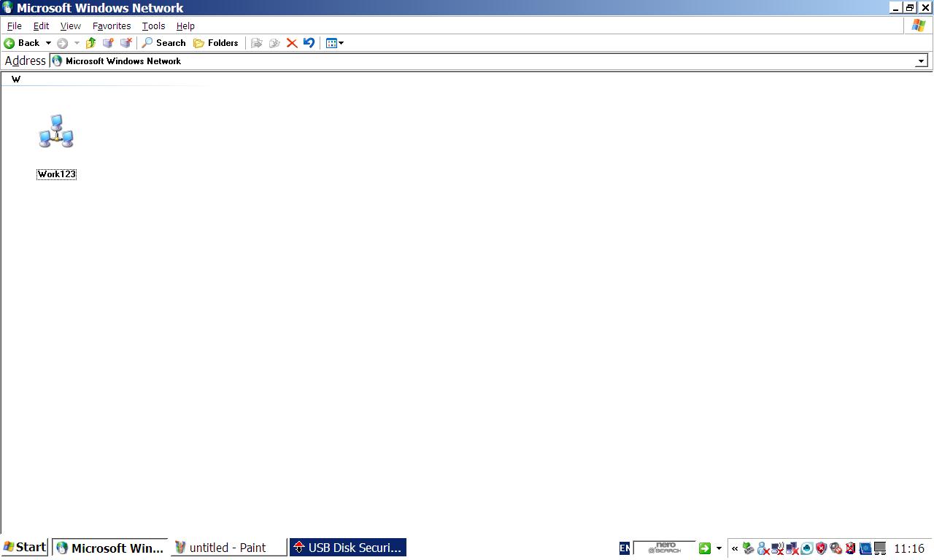Viewport: 934px width, 560px height.
Task: Click the EN language indicator
Action: pos(625,548)
